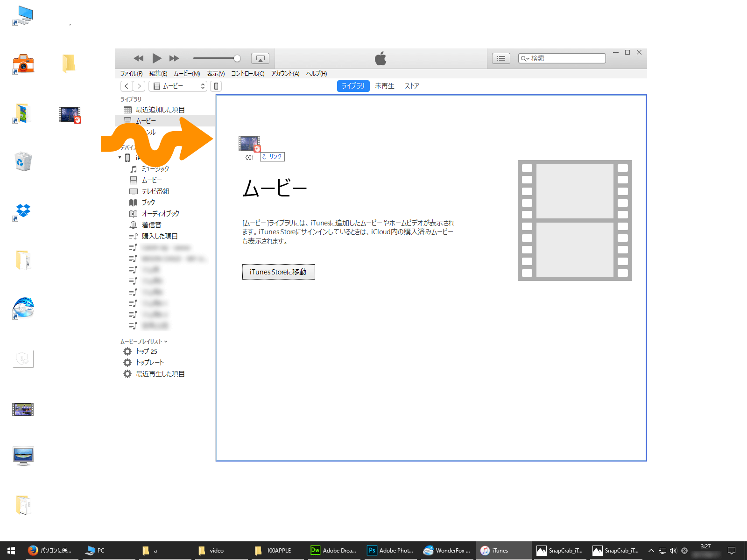Go back with the left chevron button
This screenshot has width=747, height=560.
tap(127, 86)
